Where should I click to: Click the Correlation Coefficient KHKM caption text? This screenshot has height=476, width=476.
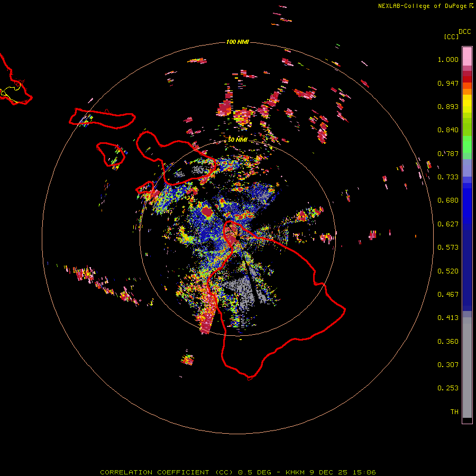(238, 472)
